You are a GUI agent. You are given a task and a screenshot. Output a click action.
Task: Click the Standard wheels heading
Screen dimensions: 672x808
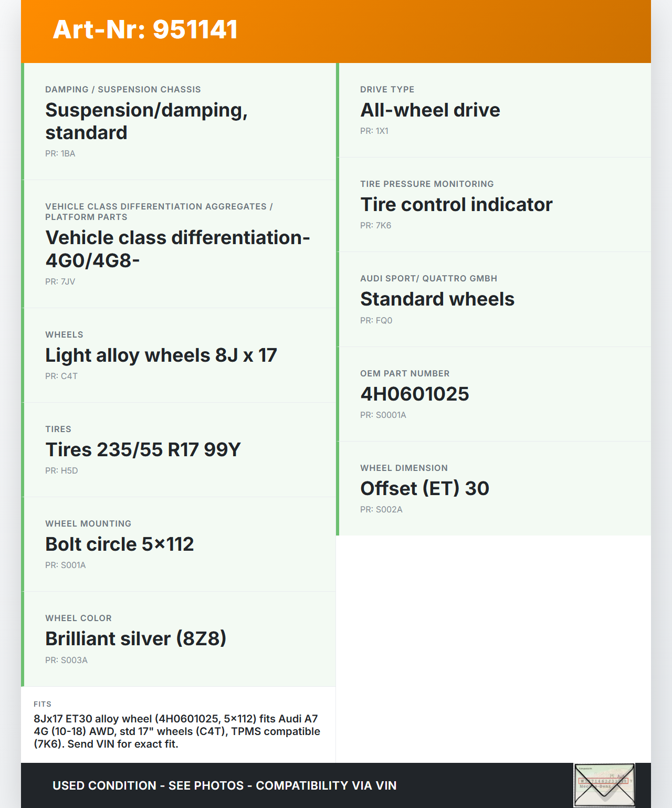click(x=437, y=299)
